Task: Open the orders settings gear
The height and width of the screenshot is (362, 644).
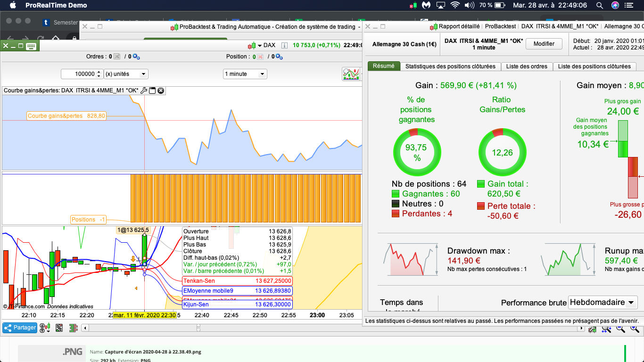Action: [x=136, y=57]
